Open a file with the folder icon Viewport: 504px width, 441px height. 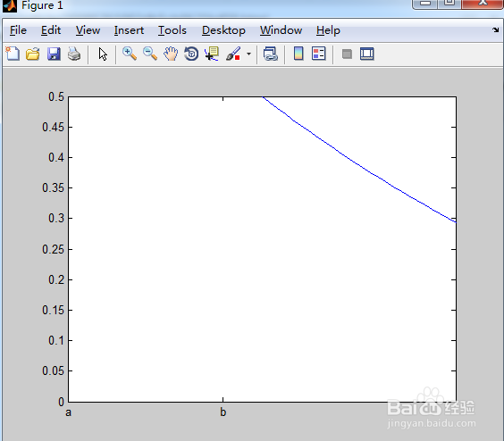point(33,54)
